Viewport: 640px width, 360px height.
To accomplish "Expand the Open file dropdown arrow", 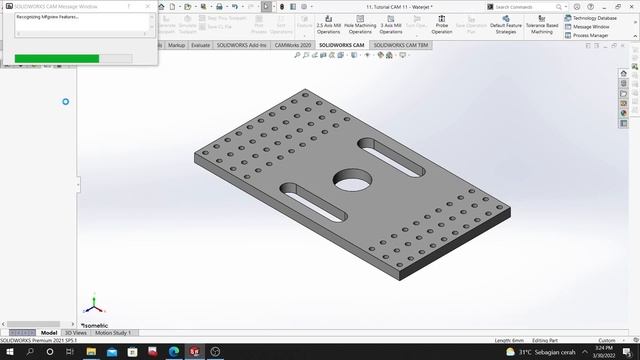I will pos(195,7).
